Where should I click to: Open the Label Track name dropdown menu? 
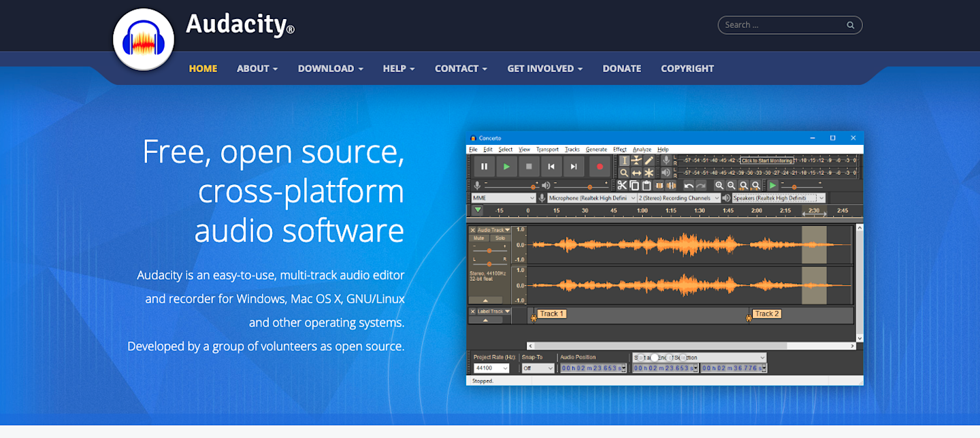494,311
